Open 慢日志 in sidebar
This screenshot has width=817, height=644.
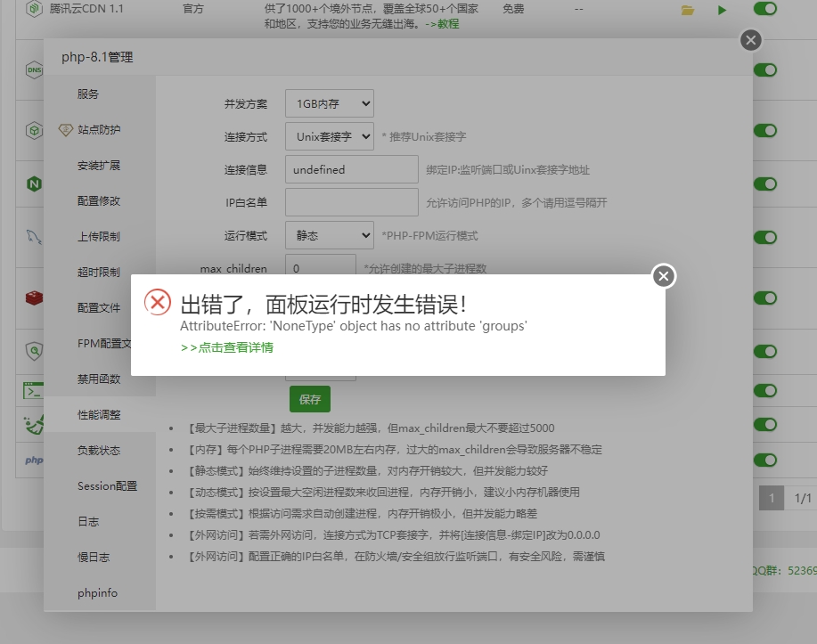(x=100, y=557)
